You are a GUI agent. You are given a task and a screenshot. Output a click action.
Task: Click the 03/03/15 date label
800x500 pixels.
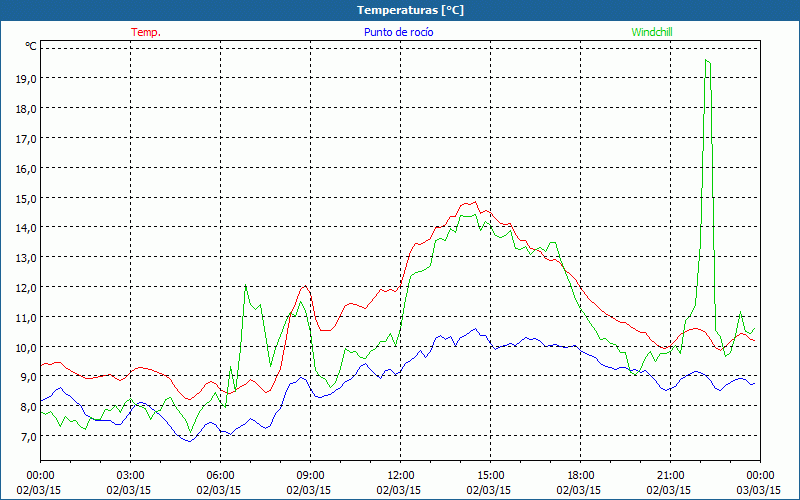759,490
